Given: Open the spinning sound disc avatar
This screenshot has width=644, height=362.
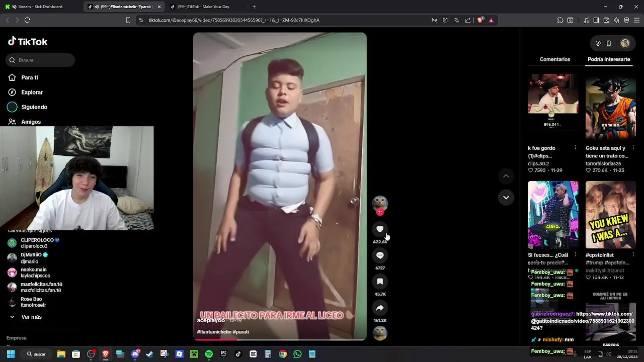Looking at the screenshot, I should tap(380, 333).
